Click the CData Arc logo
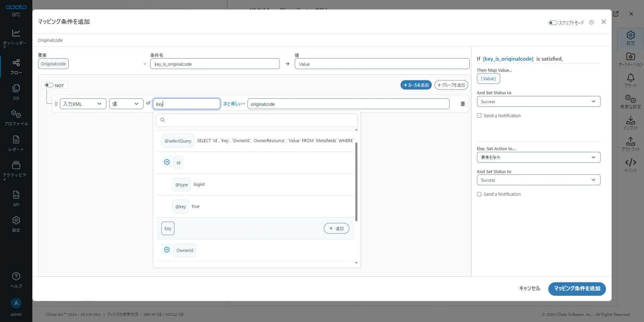 click(x=16, y=10)
